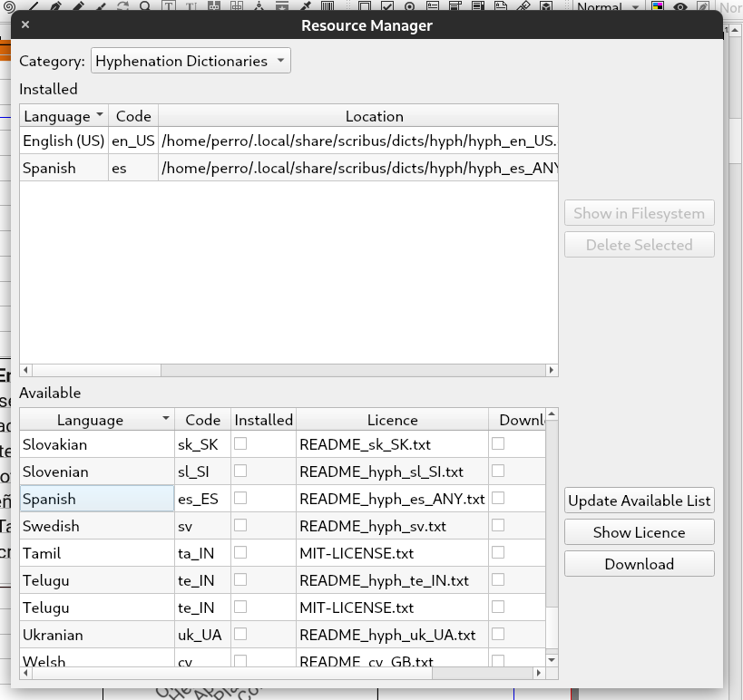Toggle preview mode eye icon in toolbar
The width and height of the screenshot is (743, 700).
click(679, 7)
